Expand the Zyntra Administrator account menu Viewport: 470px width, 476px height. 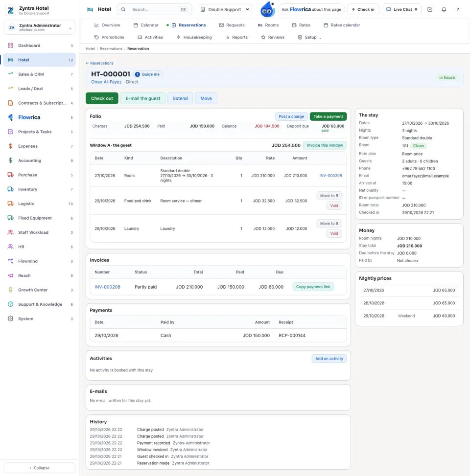[40, 27]
